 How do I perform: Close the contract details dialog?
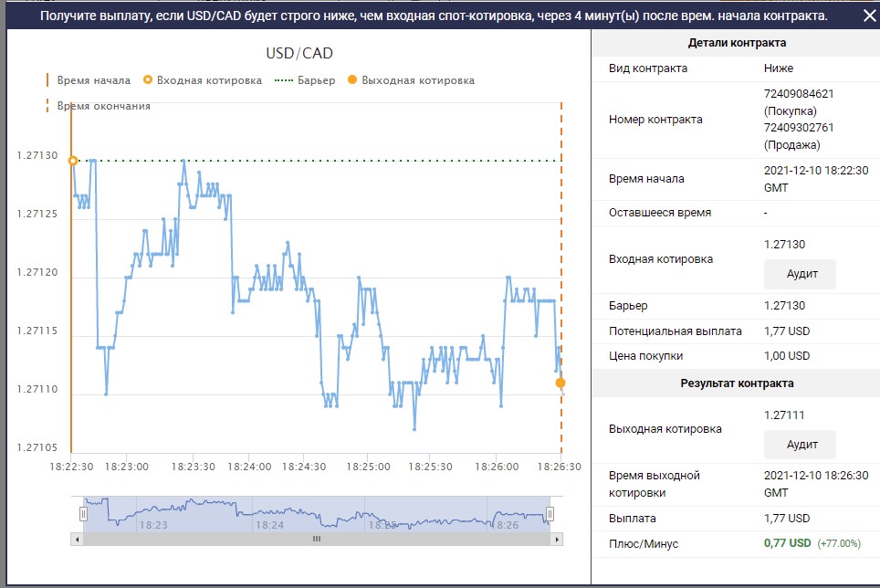(869, 16)
